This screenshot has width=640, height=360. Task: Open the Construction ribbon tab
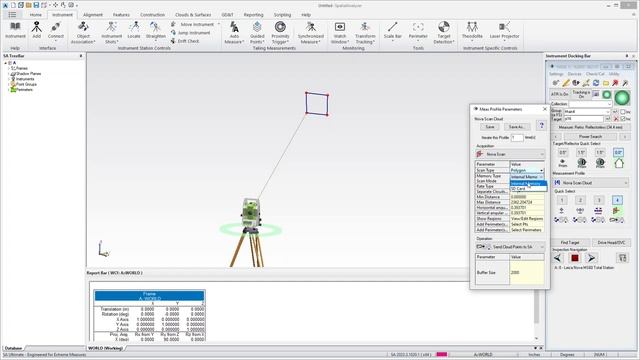(153, 15)
